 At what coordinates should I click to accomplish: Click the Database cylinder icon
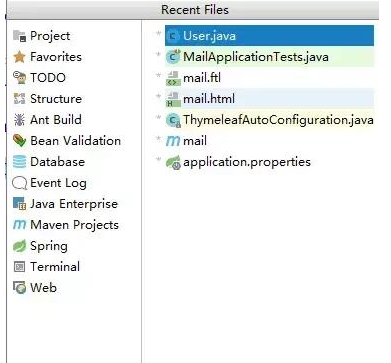coord(19,162)
